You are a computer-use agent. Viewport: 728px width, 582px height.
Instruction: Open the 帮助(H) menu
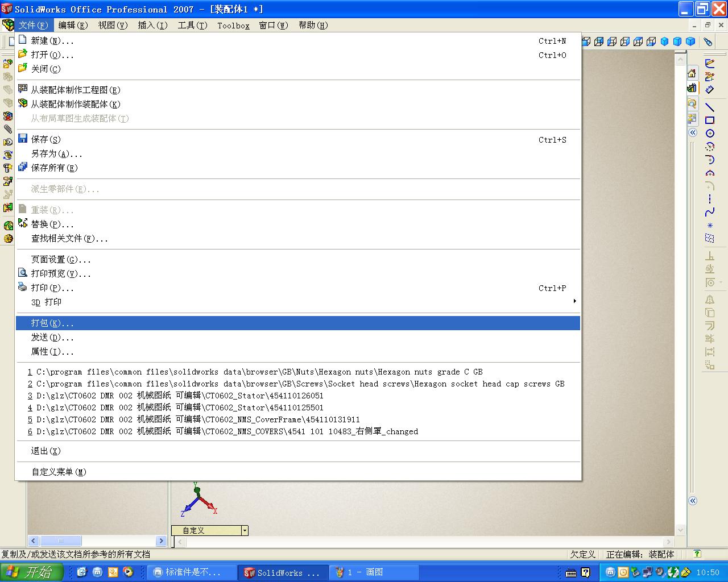point(313,26)
